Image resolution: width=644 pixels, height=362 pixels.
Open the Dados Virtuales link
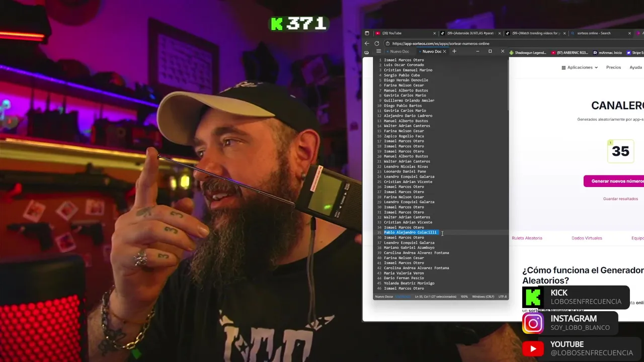coord(587,238)
